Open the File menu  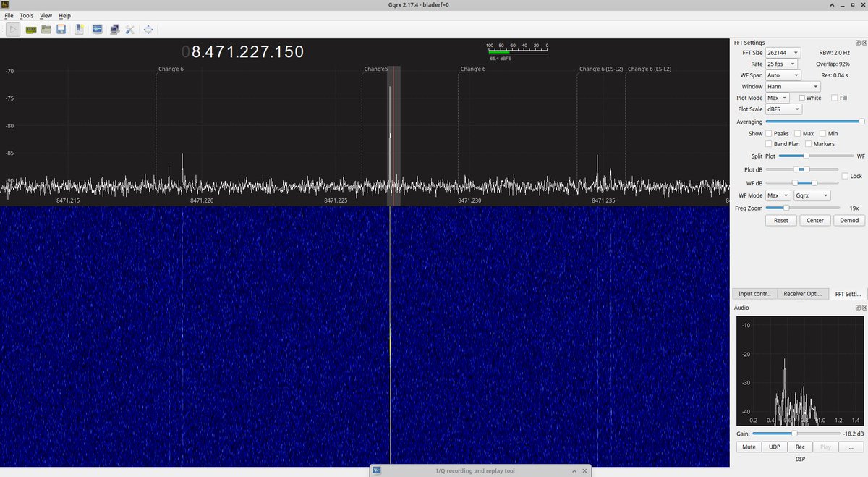click(x=9, y=15)
